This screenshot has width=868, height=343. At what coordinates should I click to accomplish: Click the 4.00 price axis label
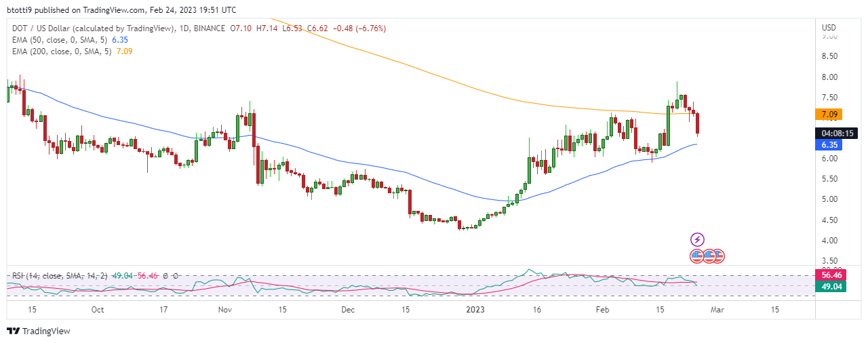tap(830, 241)
